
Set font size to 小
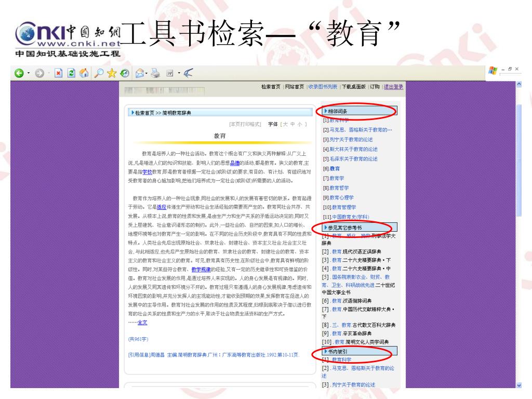click(300, 124)
